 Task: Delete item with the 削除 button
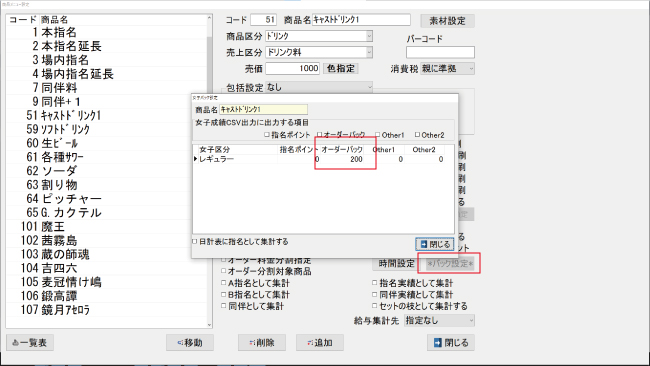pos(262,343)
